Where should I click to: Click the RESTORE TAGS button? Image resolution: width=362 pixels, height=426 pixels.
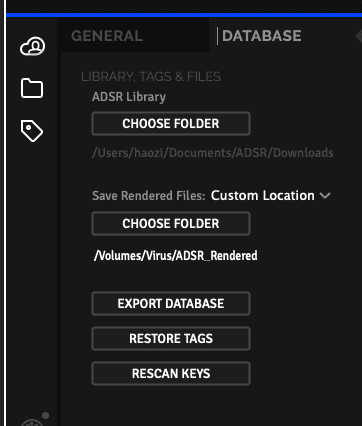point(171,339)
